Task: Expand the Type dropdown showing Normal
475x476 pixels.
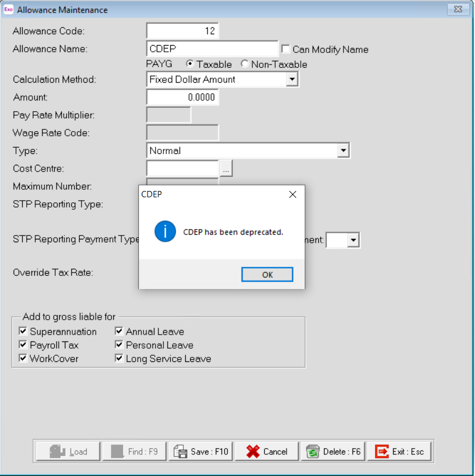Action: [x=344, y=150]
